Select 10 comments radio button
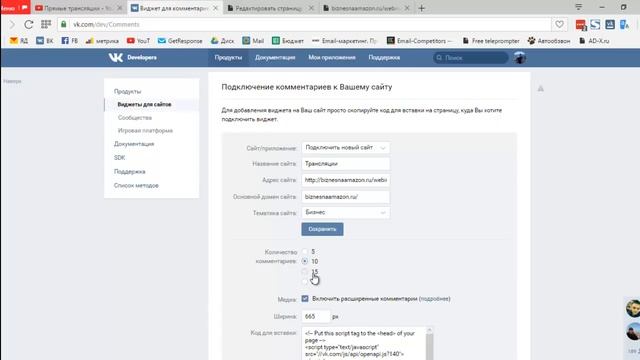Viewport: 640px width, 360px height. pyautogui.click(x=305, y=261)
